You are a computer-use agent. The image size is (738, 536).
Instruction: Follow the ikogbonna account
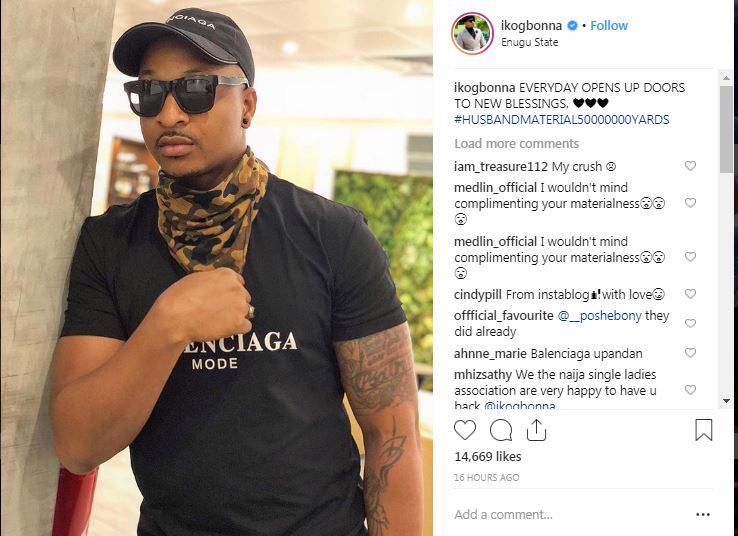coord(609,25)
